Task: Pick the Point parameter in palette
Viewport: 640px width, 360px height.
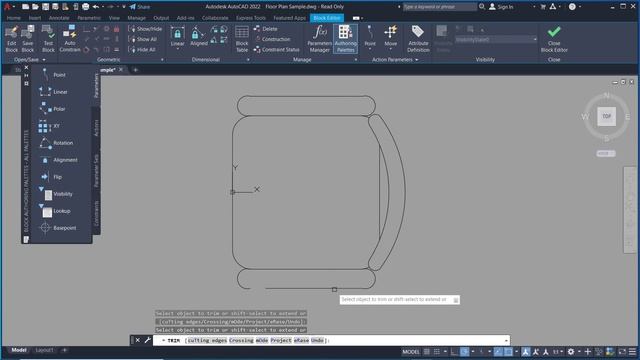Action: pos(52,75)
